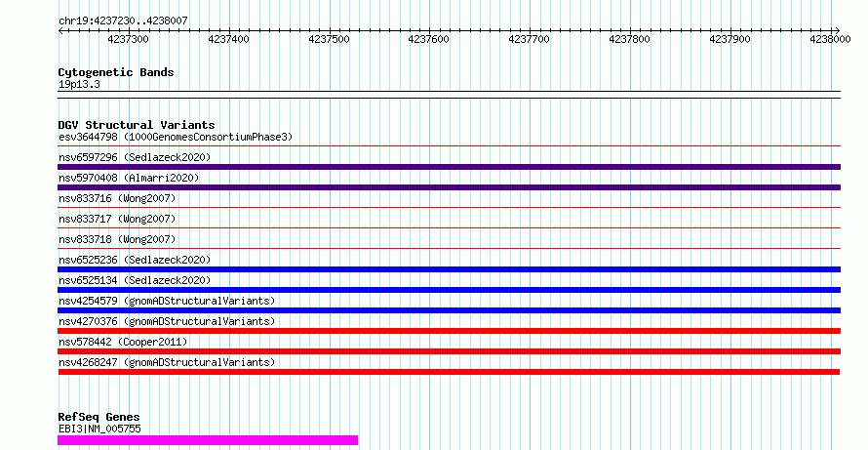Open variant esv3644798 (1000GenomesConsortiumPhase3) label
This screenshot has height=450, width=868.
(x=176, y=137)
